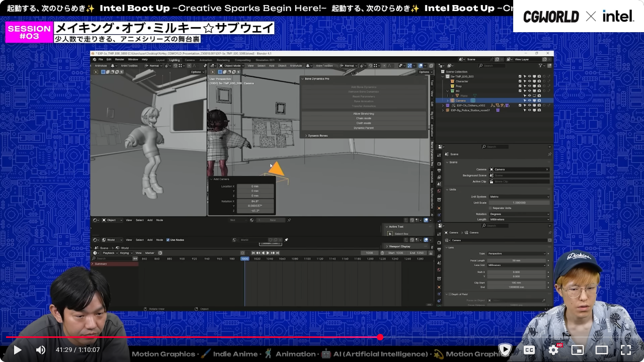Enter YouTube fullscreen mode

pos(625,350)
